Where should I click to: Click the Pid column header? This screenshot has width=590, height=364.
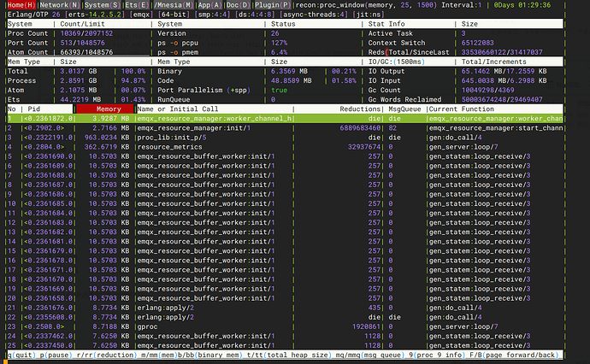(33, 109)
